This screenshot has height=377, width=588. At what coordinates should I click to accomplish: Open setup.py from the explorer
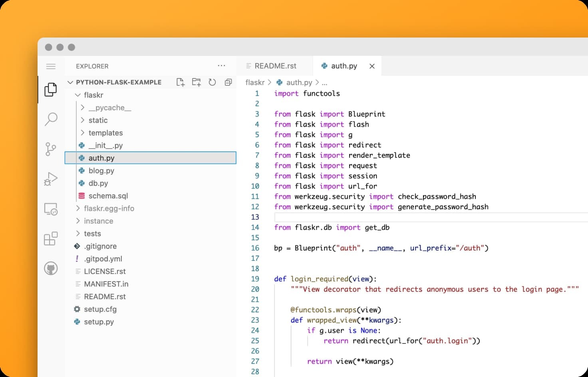tap(99, 321)
